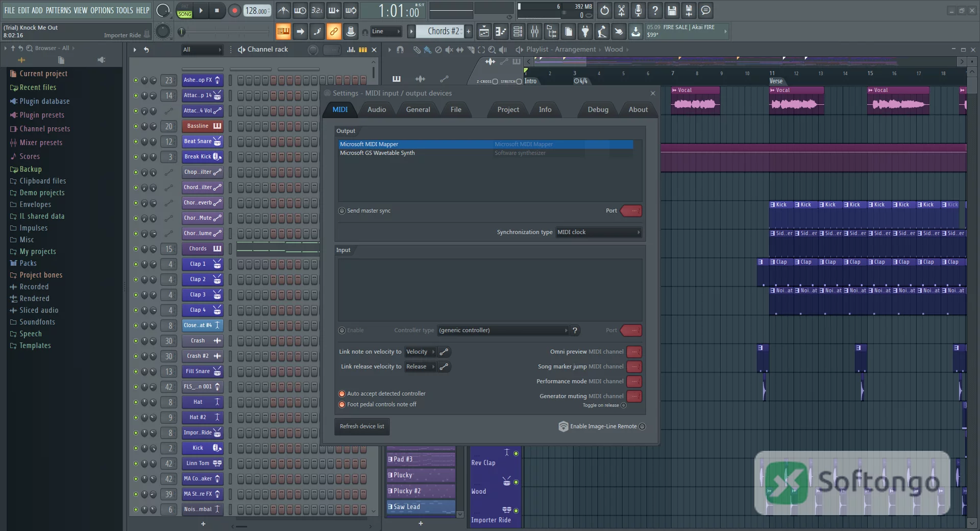Toggle the metronome icon
The image size is (980, 531).
(x=283, y=10)
